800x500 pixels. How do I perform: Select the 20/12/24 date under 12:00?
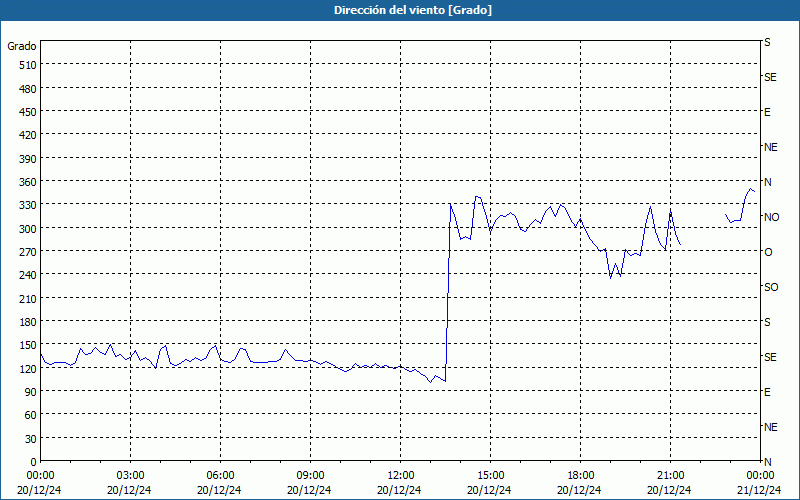pos(399,490)
